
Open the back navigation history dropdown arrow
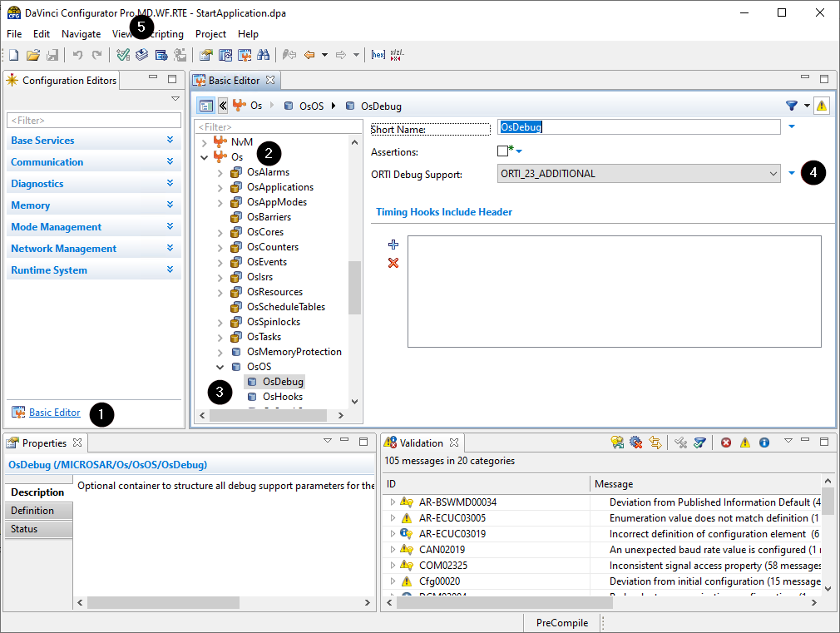(324, 55)
